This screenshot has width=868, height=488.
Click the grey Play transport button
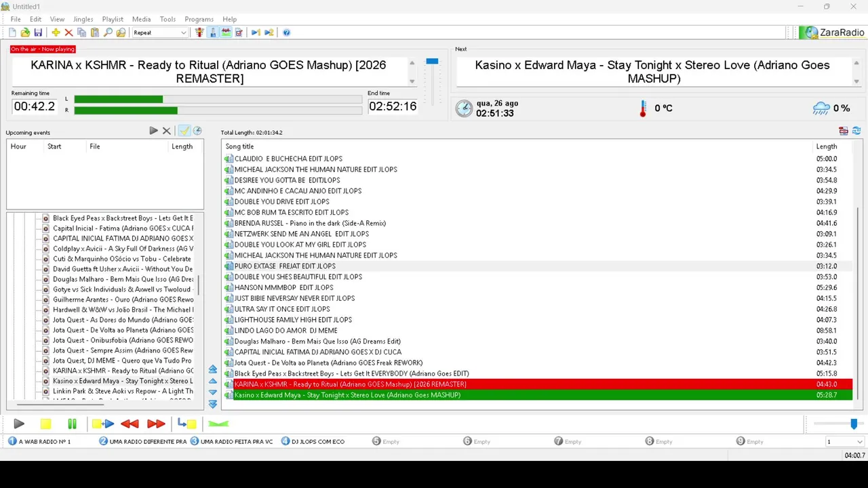[19, 424]
